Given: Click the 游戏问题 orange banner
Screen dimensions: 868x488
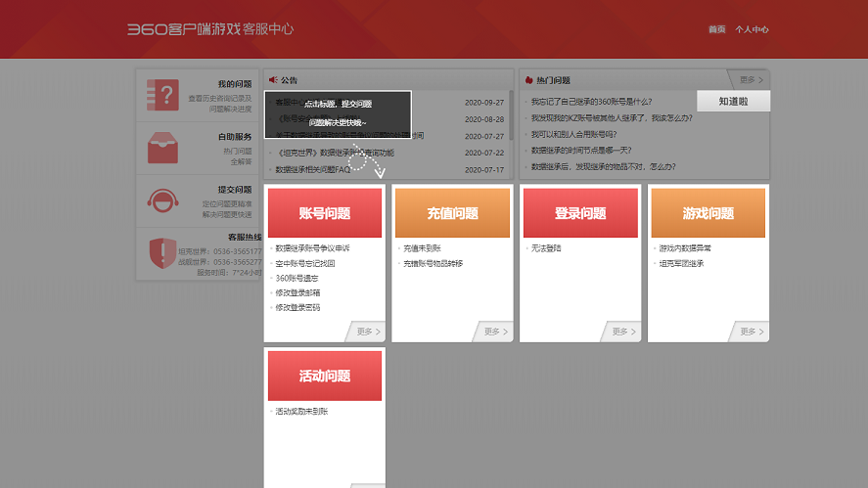Looking at the screenshot, I should 708,213.
